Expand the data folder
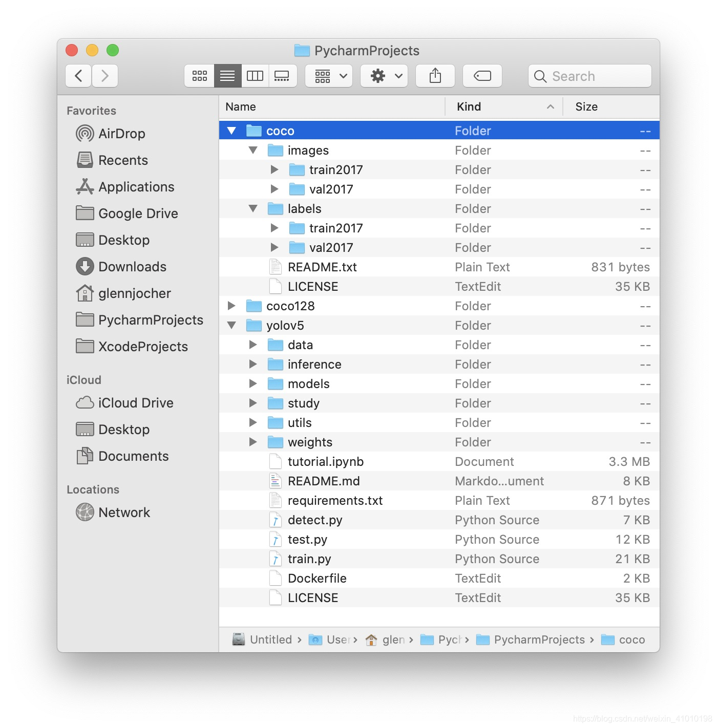This screenshot has width=717, height=728. point(253,345)
